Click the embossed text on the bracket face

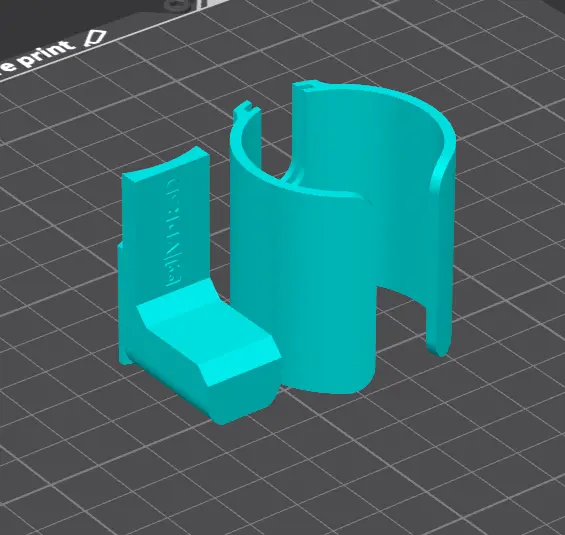[x=173, y=233]
